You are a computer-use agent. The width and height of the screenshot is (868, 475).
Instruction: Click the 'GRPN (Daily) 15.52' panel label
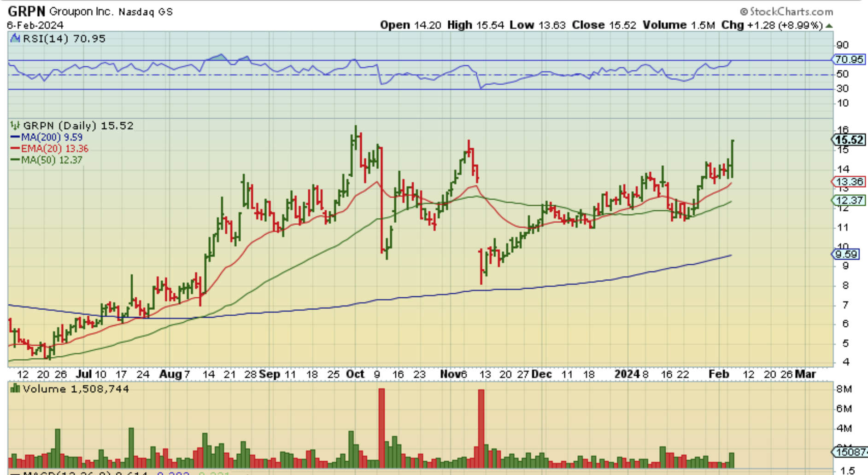tap(78, 126)
